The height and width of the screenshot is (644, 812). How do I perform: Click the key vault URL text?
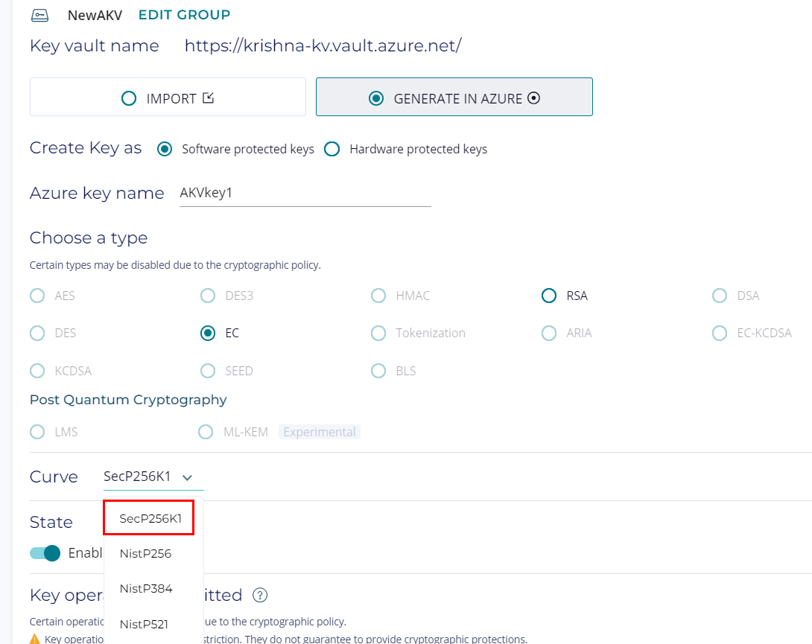tap(323, 46)
